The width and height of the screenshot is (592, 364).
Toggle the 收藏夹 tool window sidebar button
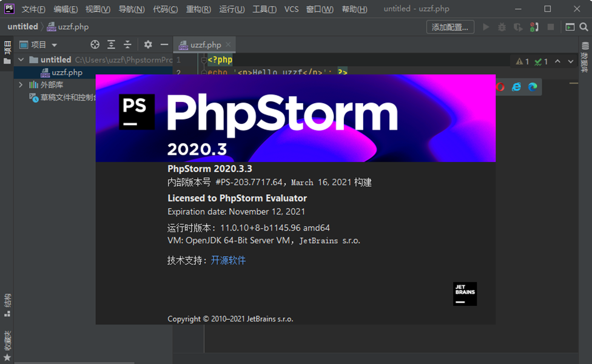click(7, 346)
